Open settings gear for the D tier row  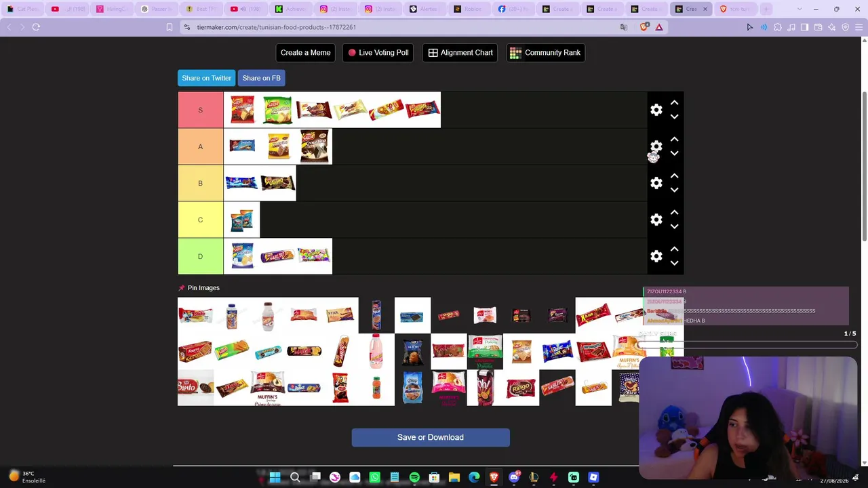[656, 256]
